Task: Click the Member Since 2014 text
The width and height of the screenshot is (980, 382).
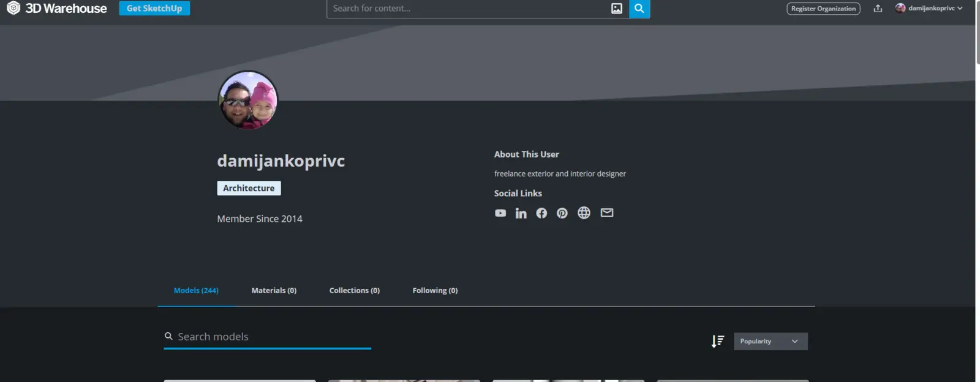Action: click(260, 219)
